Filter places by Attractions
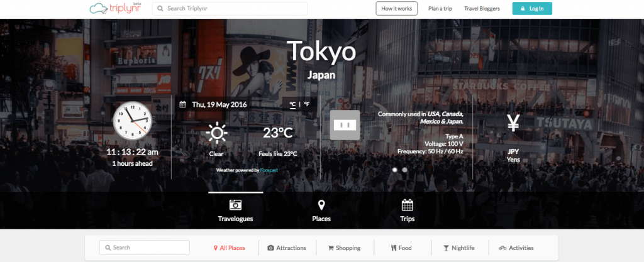Image resolution: width=644 pixels, height=262 pixels. (x=287, y=248)
